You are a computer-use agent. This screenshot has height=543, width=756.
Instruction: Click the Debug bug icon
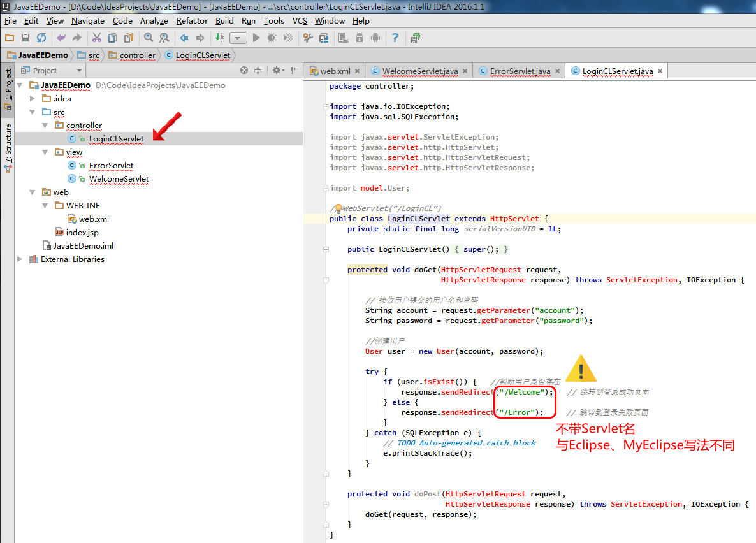[x=272, y=38]
